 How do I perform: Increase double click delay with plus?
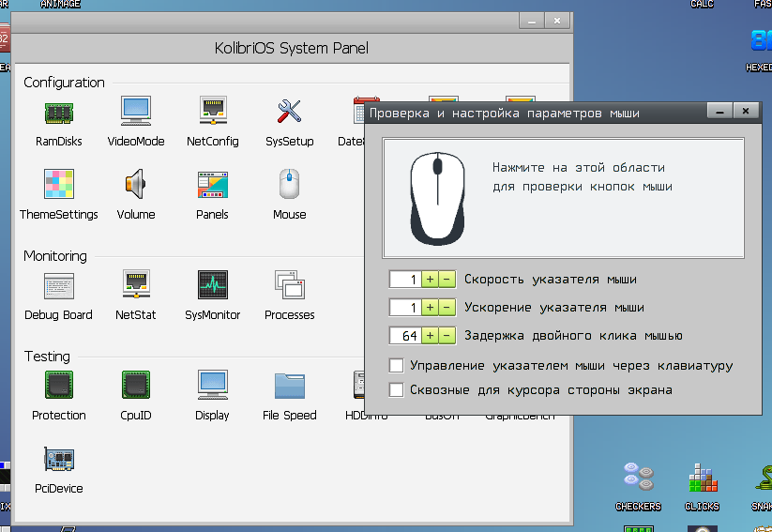(430, 335)
